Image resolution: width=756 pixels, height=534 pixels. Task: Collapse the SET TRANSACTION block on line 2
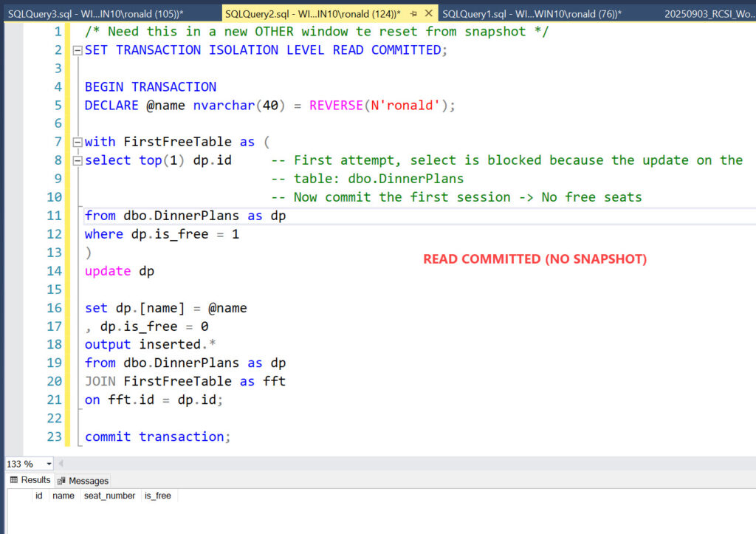pos(78,50)
